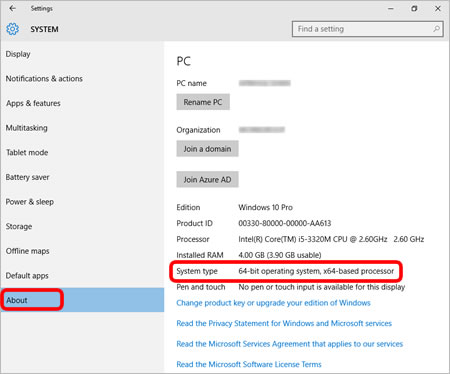The image size is (450, 374).
Task: Click Join Azure AD button
Action: (207, 180)
